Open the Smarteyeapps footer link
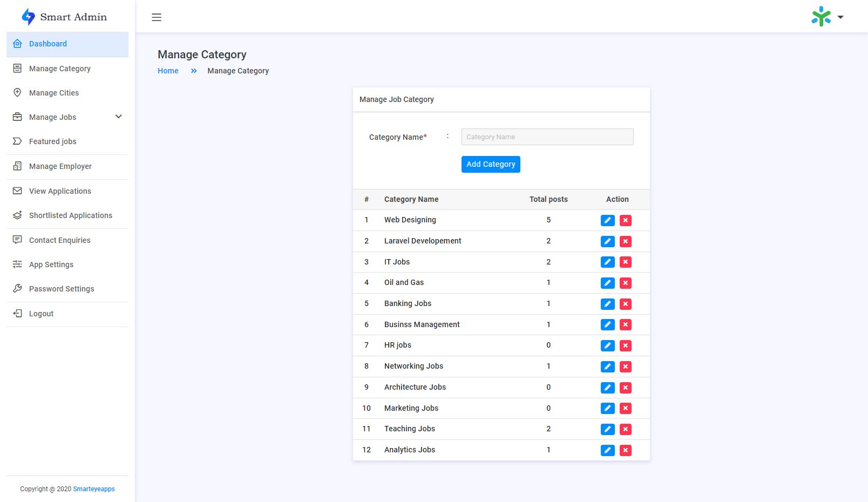 point(94,489)
